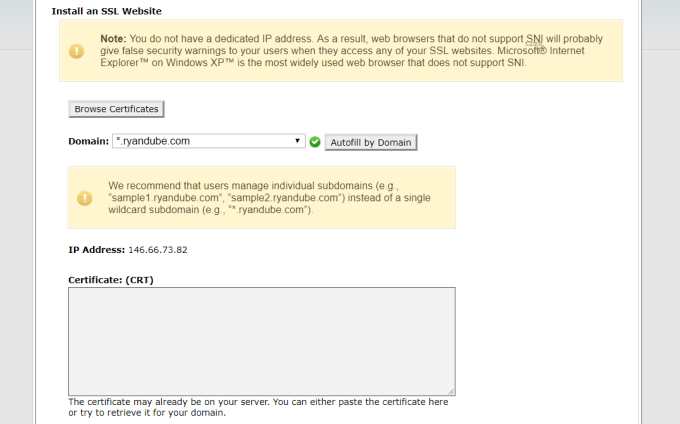Click the IP address value 146.66.73.82
Screen dimensions: 680x424
pyautogui.click(x=158, y=249)
